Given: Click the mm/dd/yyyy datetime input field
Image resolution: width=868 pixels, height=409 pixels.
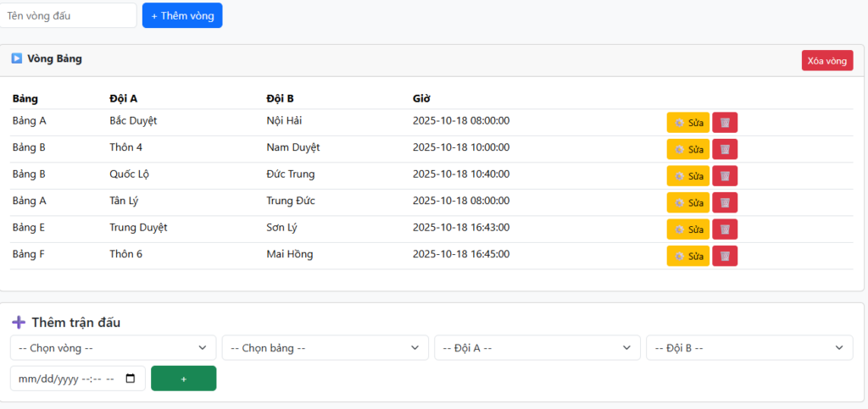Looking at the screenshot, I should point(64,379).
